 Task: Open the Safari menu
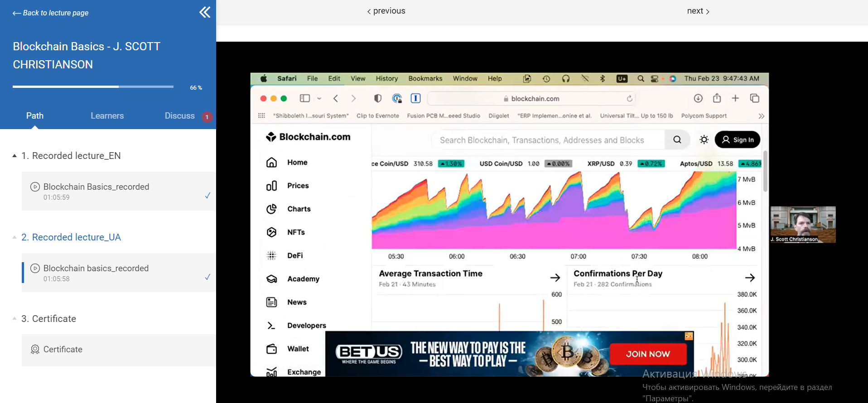point(287,78)
